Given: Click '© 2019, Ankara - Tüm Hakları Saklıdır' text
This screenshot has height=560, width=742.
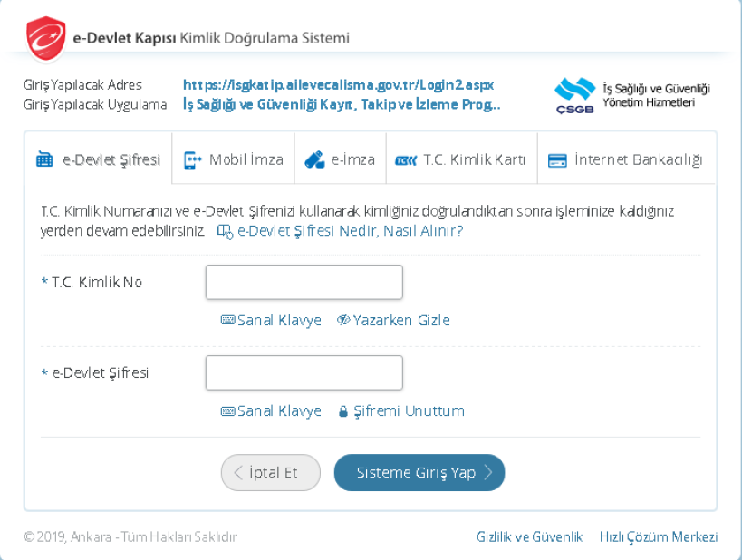Looking at the screenshot, I should point(130,536).
